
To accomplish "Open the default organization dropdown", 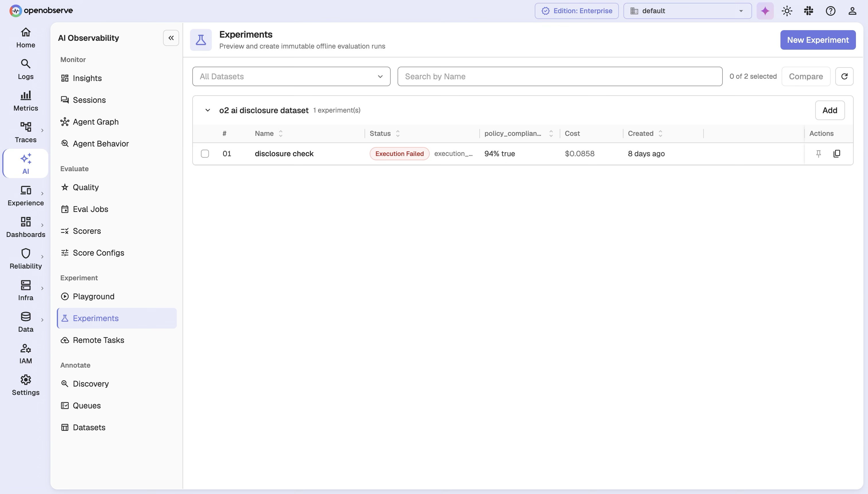I will click(x=687, y=11).
